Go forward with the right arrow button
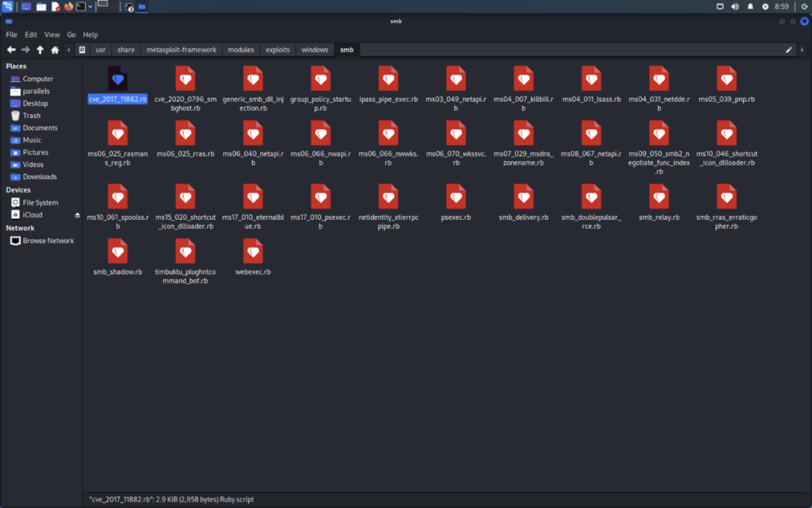This screenshot has width=812, height=508. click(26, 50)
